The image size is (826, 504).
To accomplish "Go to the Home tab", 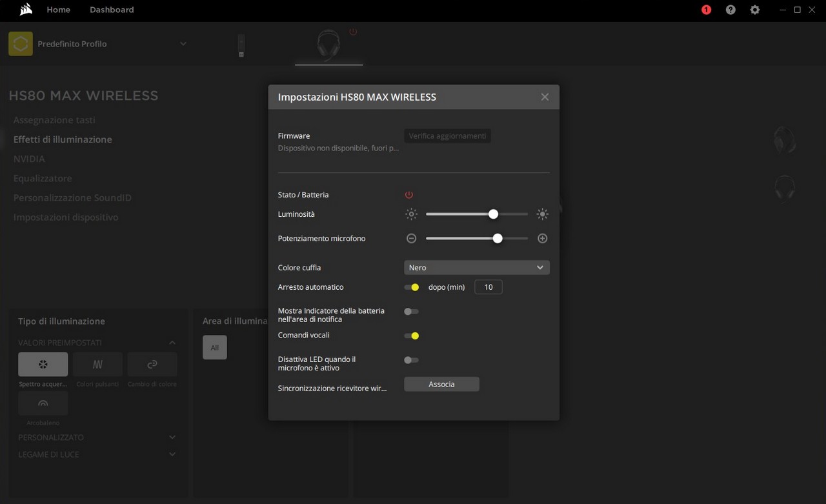I will 58,10.
